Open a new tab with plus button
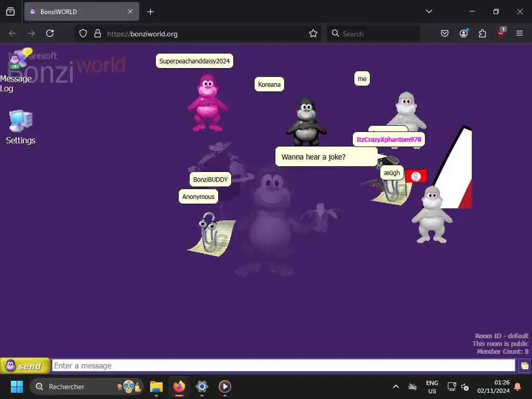The image size is (532, 399). tap(150, 12)
